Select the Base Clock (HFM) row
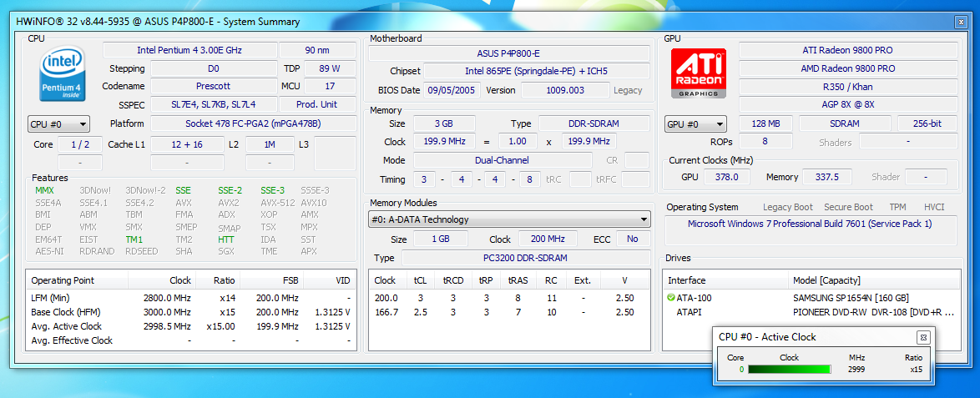Viewport: 980px width, 398px height. point(191,312)
